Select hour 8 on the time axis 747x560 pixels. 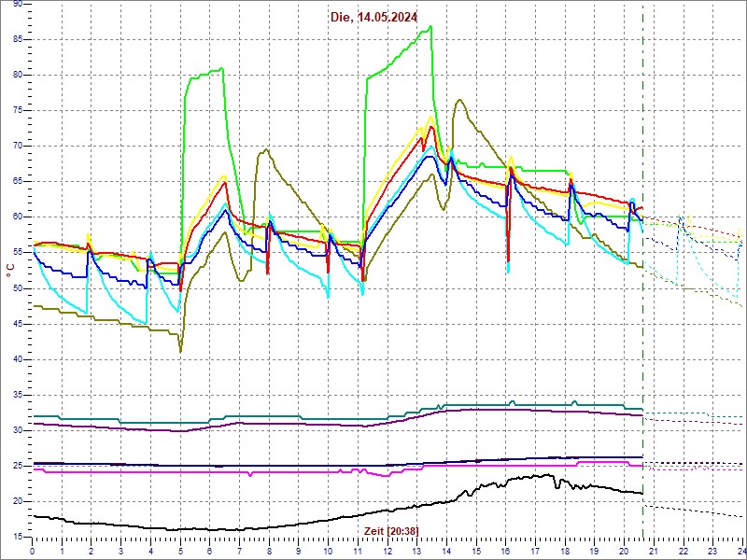point(269,551)
